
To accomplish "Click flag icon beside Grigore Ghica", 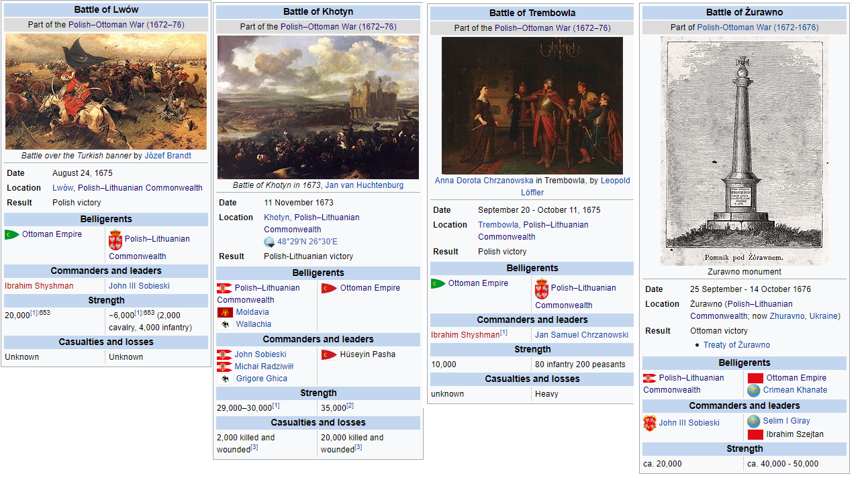I will pos(224,379).
